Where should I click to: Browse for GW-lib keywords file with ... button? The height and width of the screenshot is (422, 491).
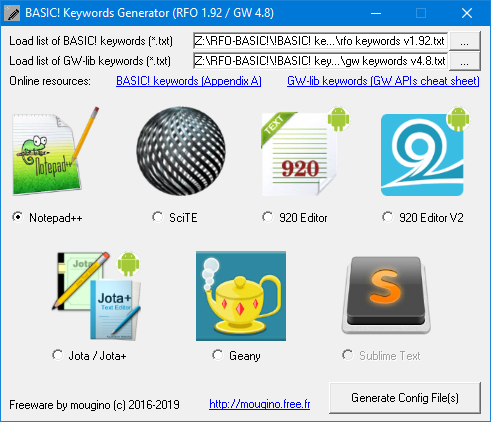coord(465,61)
